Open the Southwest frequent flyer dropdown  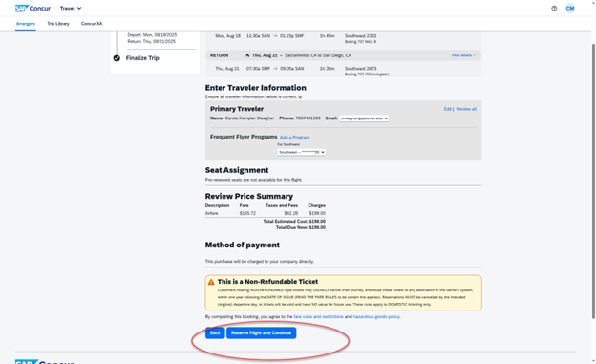click(302, 152)
